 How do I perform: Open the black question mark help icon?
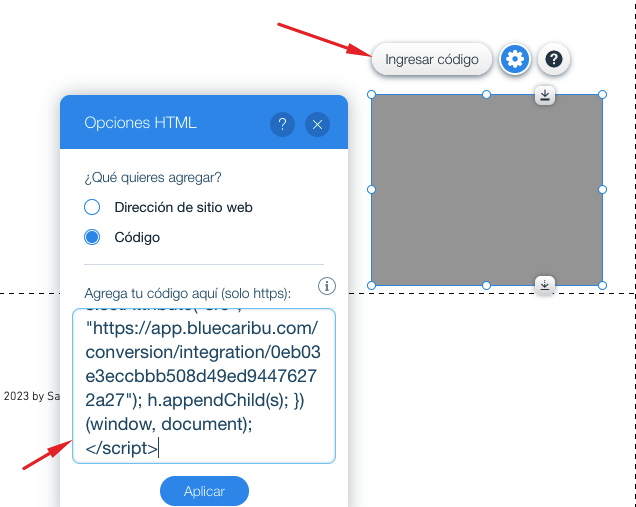pos(554,59)
